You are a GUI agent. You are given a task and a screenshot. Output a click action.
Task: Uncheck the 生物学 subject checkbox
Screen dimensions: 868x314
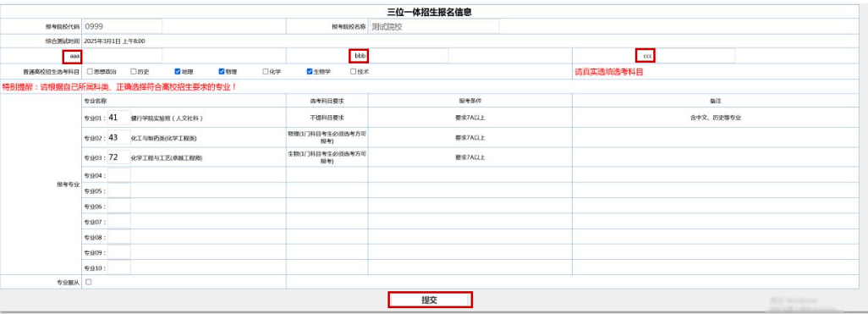click(310, 71)
